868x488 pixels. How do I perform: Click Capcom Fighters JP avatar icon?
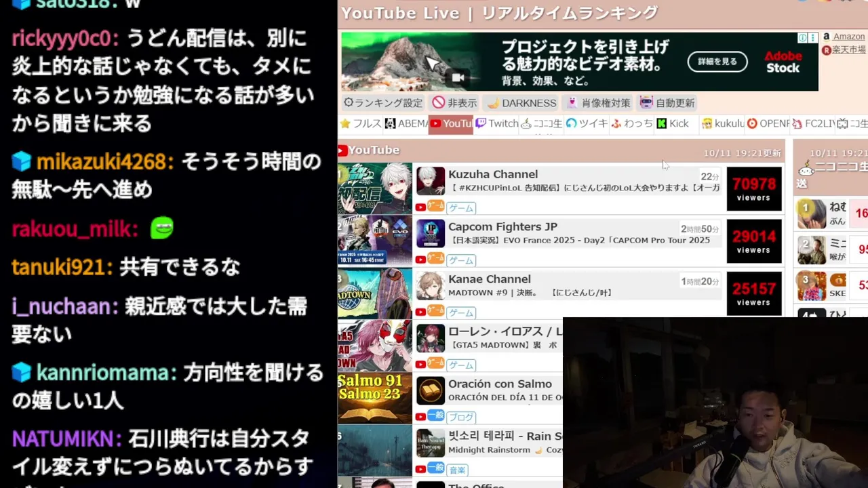coord(430,233)
